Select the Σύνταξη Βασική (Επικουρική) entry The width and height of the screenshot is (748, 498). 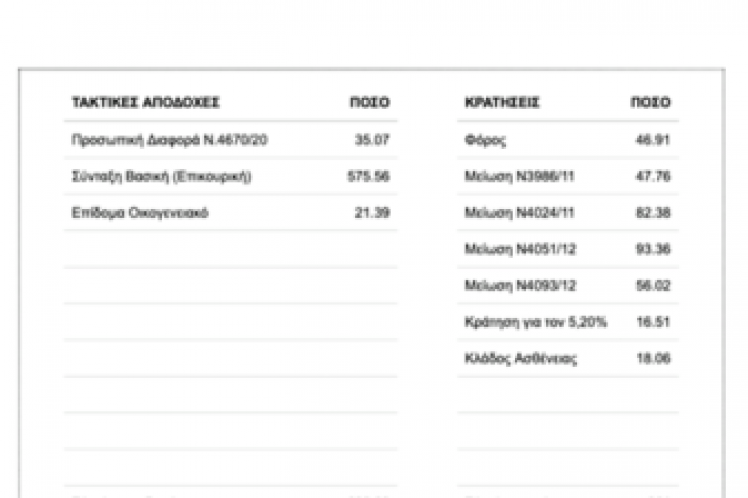tap(161, 176)
